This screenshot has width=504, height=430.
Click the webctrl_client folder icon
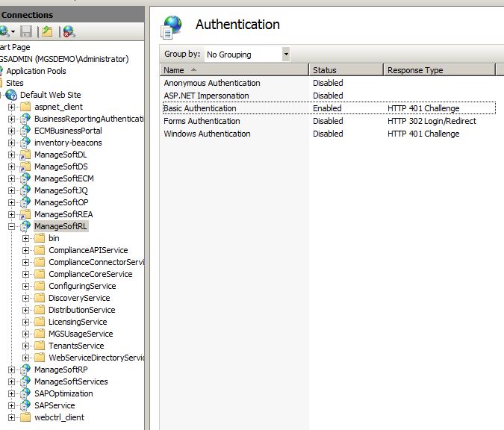tap(25, 417)
